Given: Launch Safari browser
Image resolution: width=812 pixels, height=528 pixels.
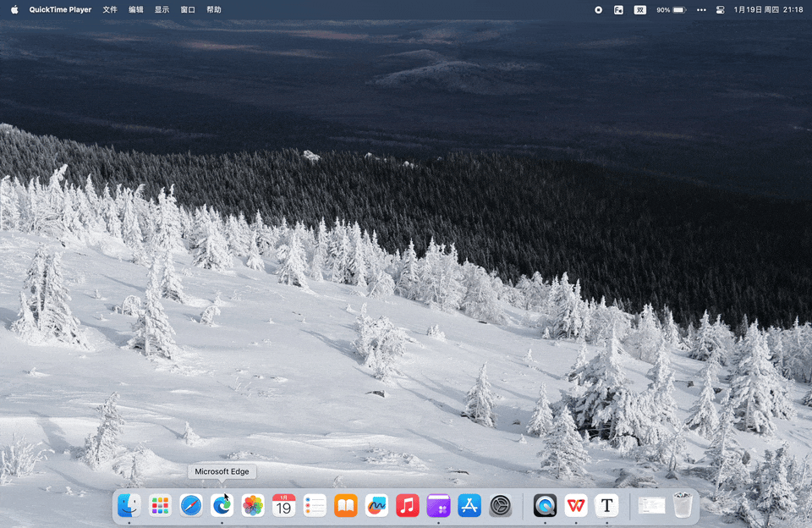Looking at the screenshot, I should click(x=190, y=505).
